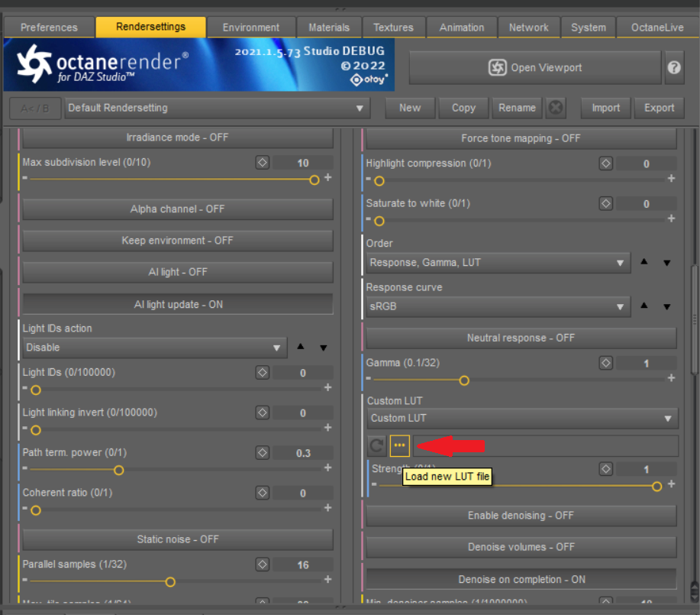Click down arrow next to Response curve
Screen dimensions: 700x615
[667, 306]
